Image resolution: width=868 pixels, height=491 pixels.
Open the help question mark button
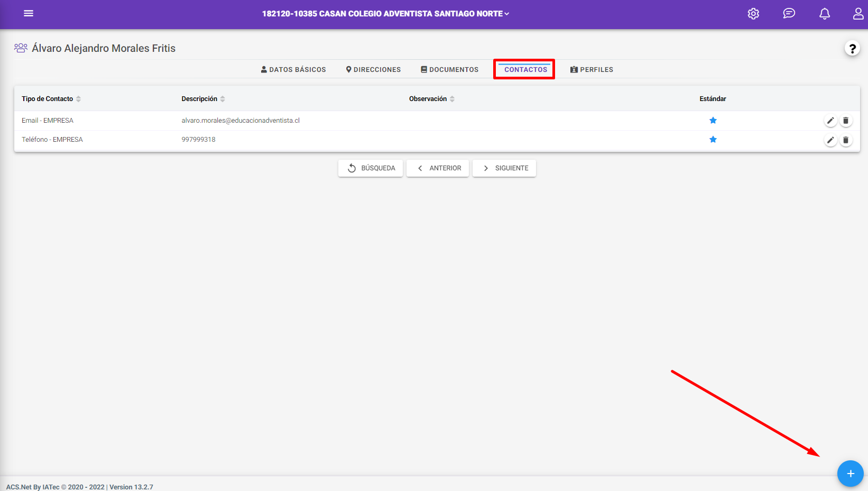pyautogui.click(x=852, y=49)
